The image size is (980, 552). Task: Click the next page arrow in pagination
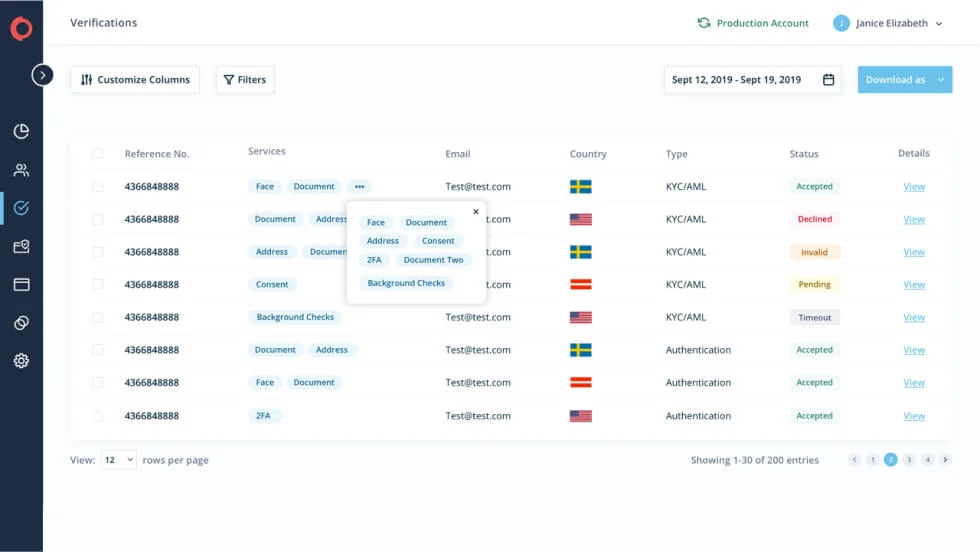[x=946, y=460]
